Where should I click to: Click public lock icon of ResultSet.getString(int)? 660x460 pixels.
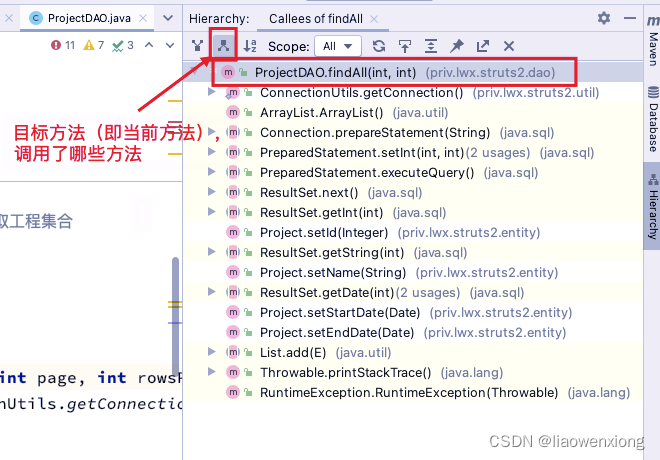tap(248, 253)
